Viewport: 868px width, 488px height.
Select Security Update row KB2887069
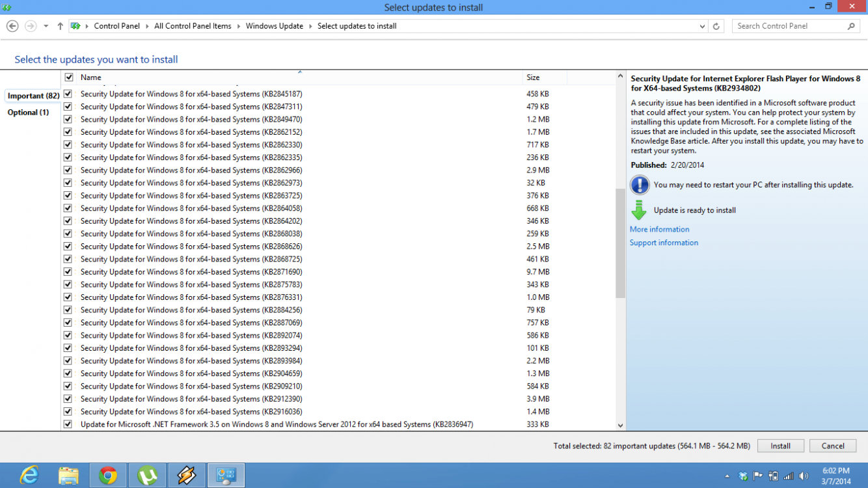click(x=338, y=323)
